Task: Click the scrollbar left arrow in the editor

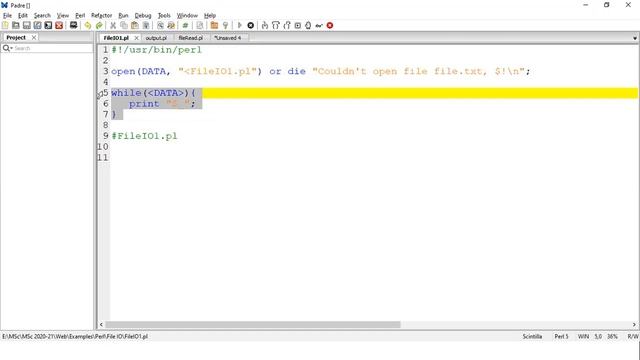Action: pyautogui.click(x=101, y=325)
